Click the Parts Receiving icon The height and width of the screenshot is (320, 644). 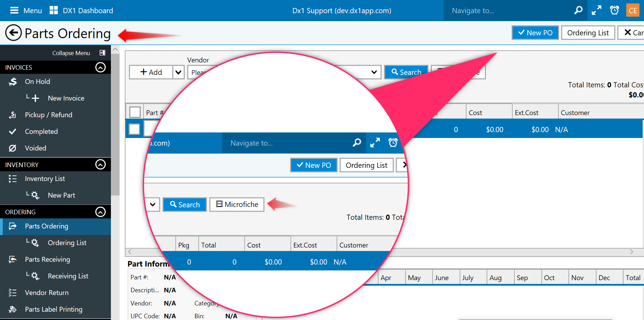pyautogui.click(x=12, y=259)
